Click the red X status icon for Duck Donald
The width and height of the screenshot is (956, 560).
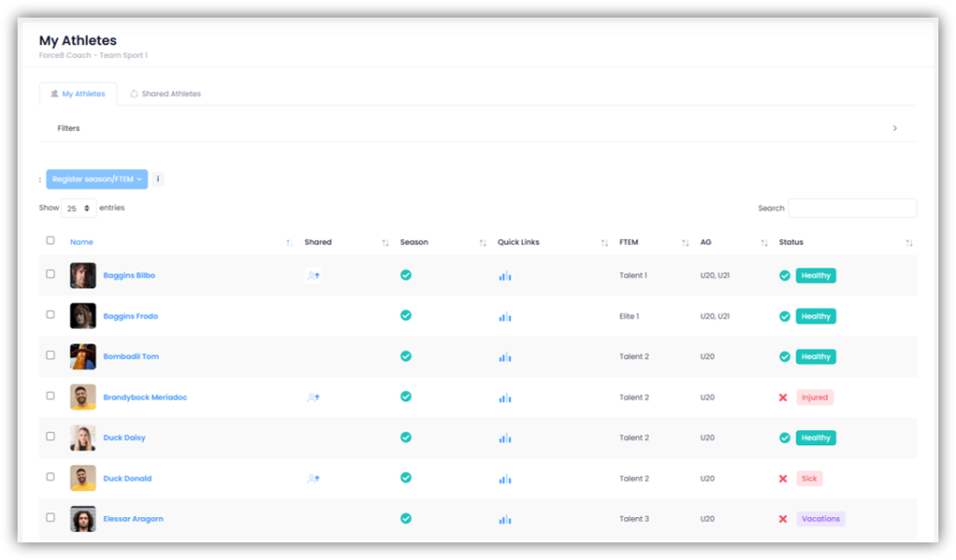pyautogui.click(x=783, y=479)
